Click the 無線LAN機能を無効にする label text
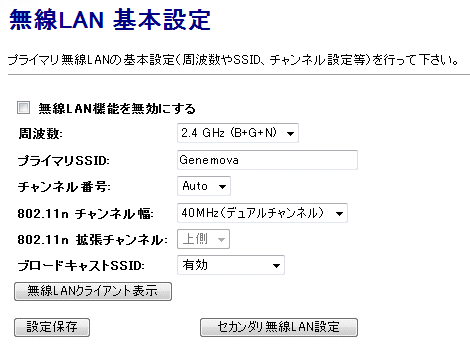 tap(117, 109)
